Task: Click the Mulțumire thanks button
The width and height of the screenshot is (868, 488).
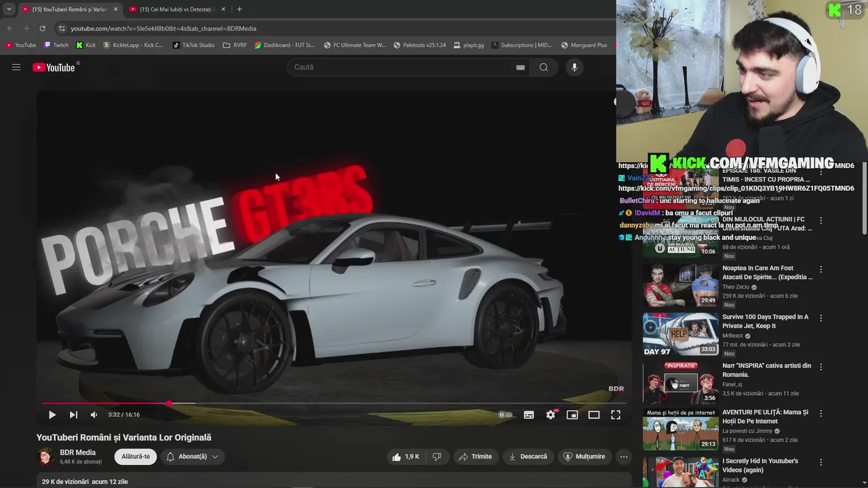Action: (584, 457)
